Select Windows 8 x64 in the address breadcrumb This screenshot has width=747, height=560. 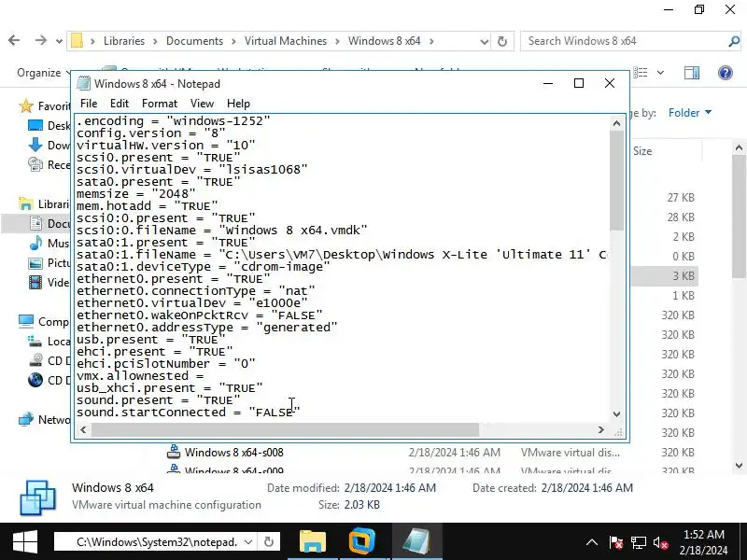click(x=384, y=41)
